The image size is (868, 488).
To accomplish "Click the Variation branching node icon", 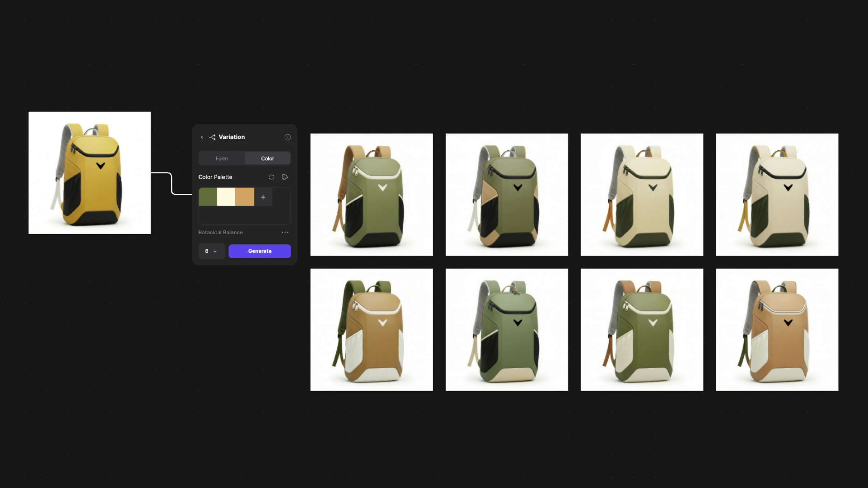I will (212, 137).
